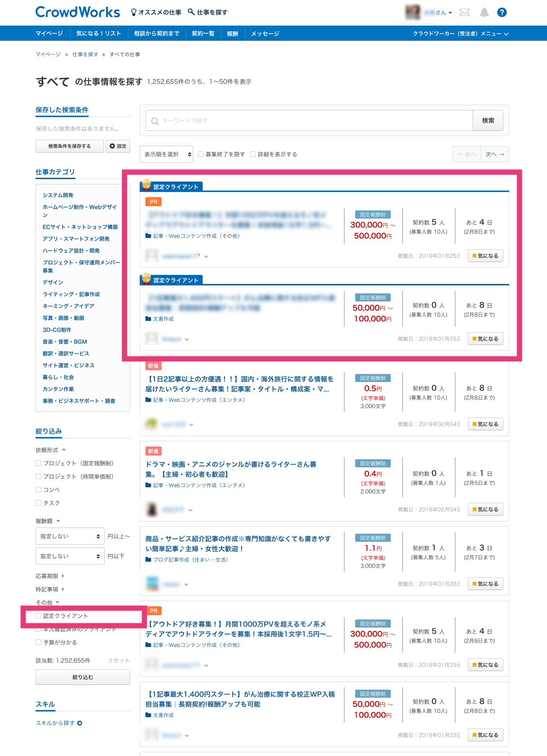Toggle the 詳細を表示する checkbox
The height and width of the screenshot is (756, 547).
coord(253,154)
